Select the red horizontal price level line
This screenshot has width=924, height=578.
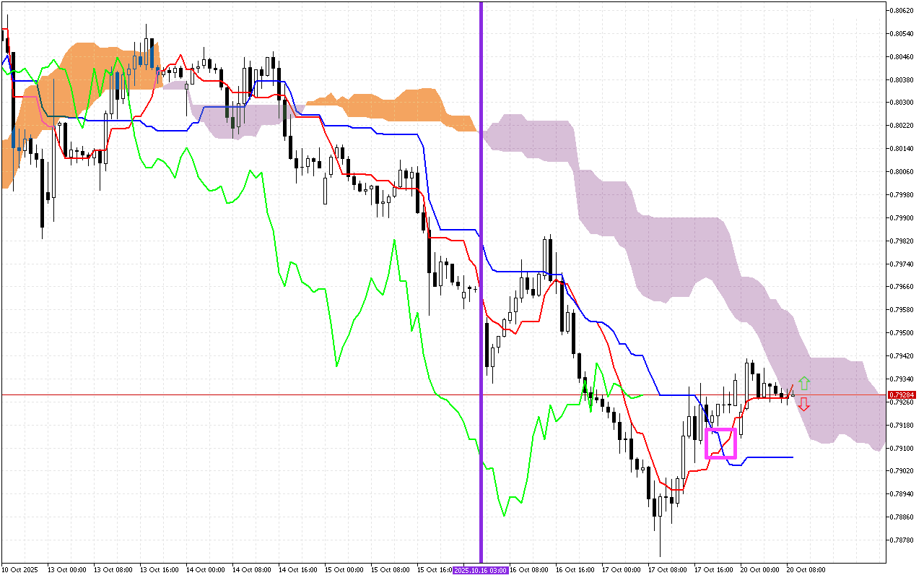289,395
